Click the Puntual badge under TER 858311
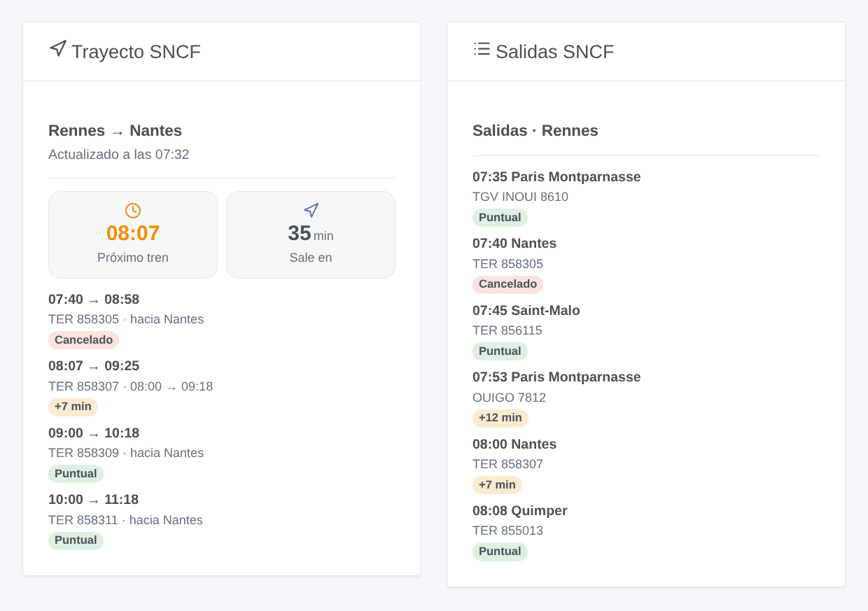 76,540
